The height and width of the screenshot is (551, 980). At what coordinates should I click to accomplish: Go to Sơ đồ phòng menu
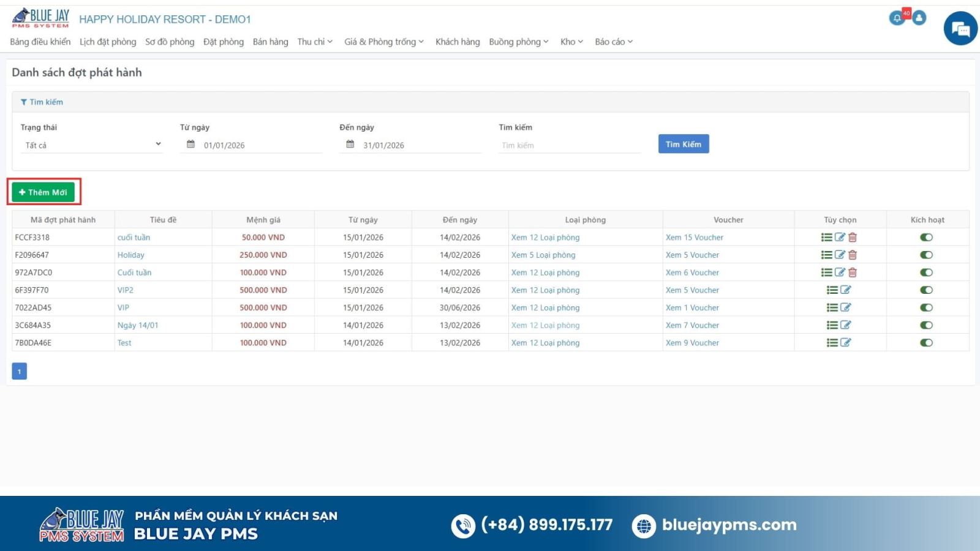[170, 42]
